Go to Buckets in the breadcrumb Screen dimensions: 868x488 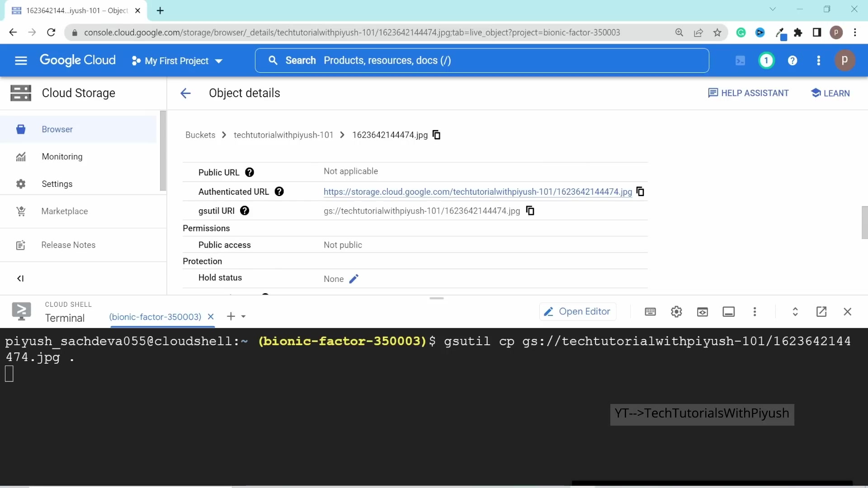coord(200,135)
